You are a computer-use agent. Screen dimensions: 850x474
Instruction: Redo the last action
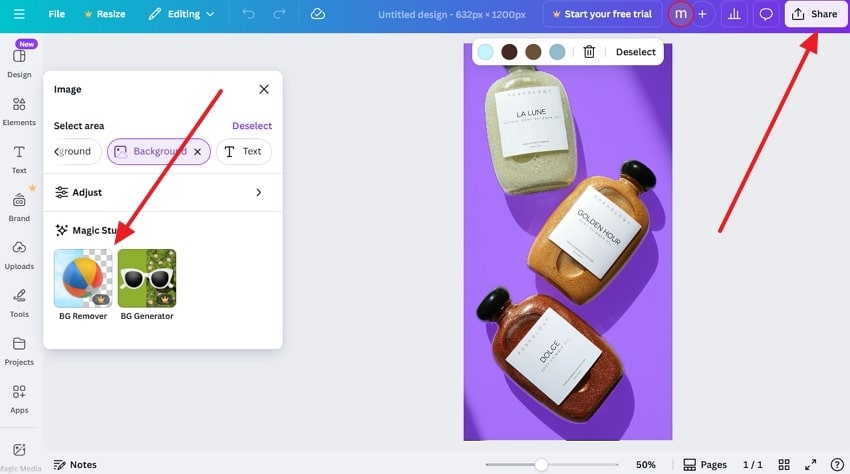point(279,14)
